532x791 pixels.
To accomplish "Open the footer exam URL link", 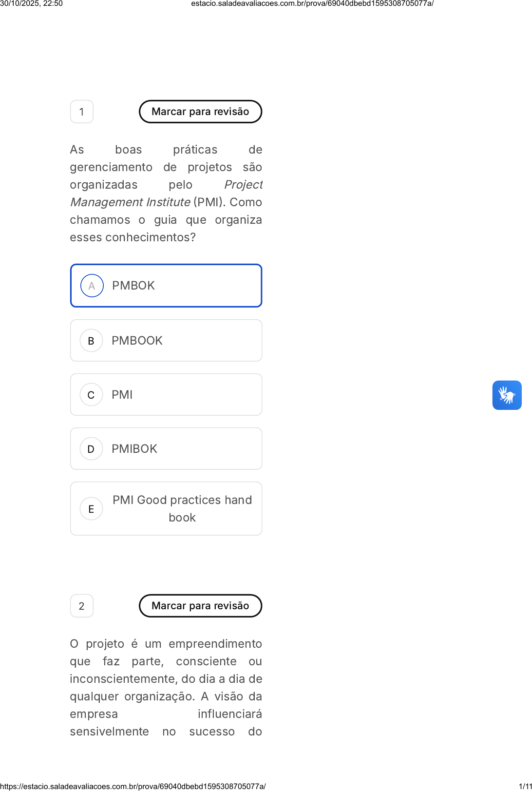I will [133, 786].
